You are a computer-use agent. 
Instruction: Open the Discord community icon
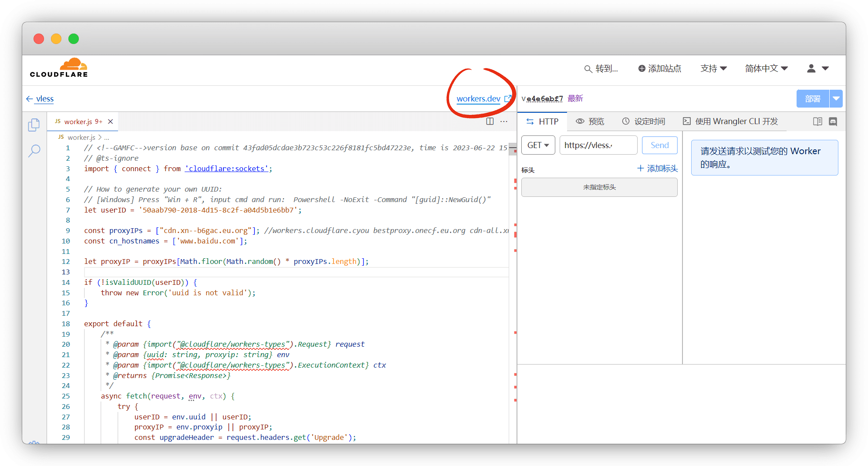pos(833,122)
